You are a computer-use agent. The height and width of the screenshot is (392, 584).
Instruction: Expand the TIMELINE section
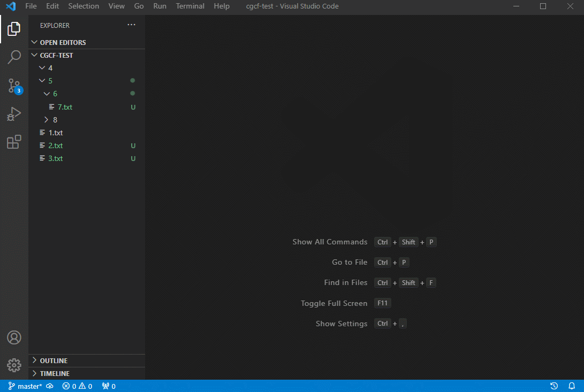[87, 373]
